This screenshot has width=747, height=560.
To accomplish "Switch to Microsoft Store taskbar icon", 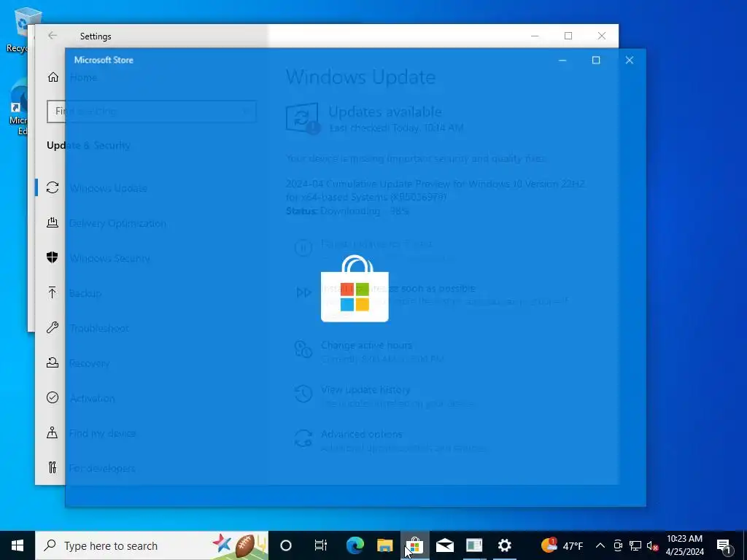I will (x=415, y=545).
